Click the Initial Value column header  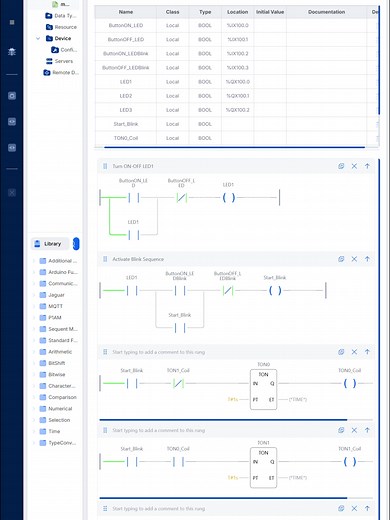[270, 12]
